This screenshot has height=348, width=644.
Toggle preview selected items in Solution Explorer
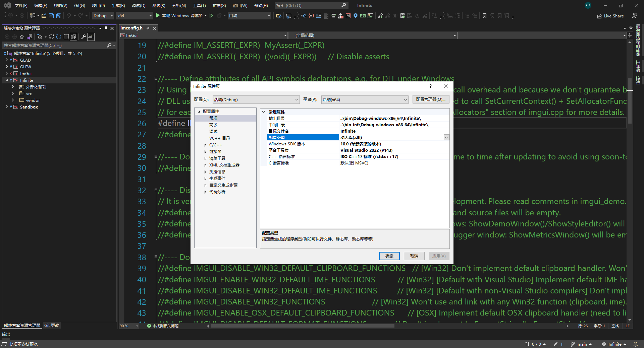91,37
